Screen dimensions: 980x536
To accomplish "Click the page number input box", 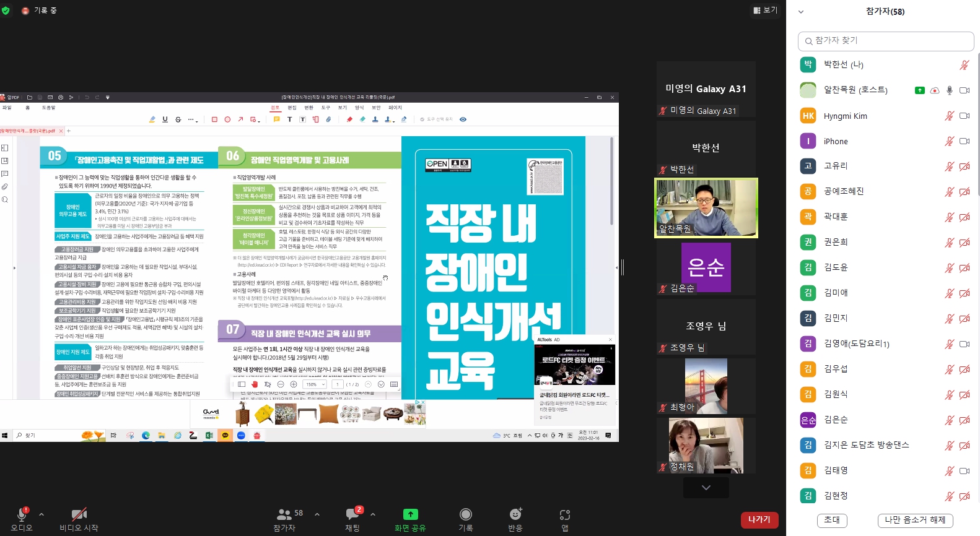I will (x=338, y=384).
